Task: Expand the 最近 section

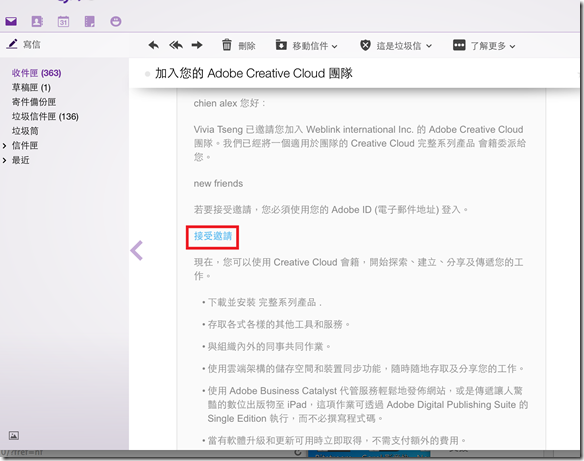Action: coord(4,160)
